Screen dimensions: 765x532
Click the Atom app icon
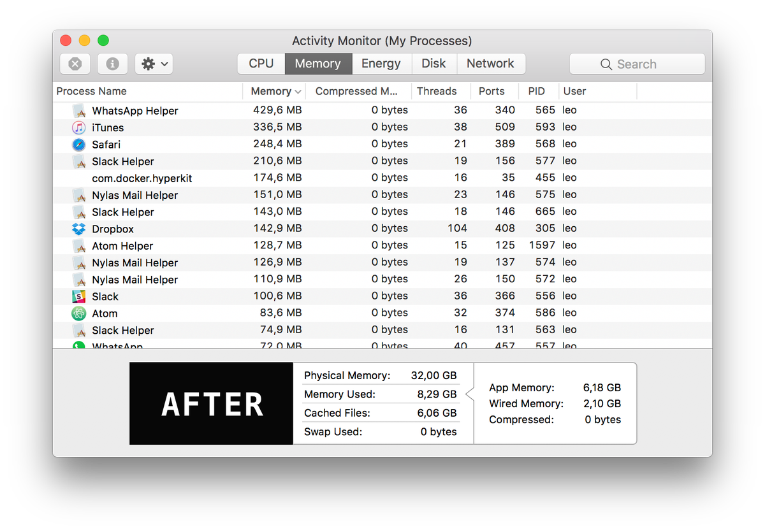(x=79, y=313)
